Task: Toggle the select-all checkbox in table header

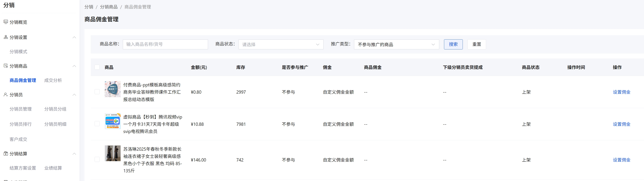Action: click(x=97, y=67)
